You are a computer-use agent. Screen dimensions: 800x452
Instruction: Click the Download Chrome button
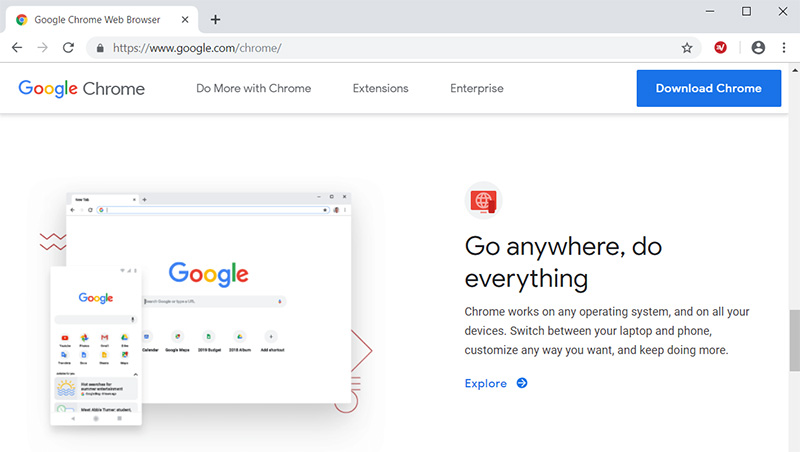pyautogui.click(x=709, y=88)
